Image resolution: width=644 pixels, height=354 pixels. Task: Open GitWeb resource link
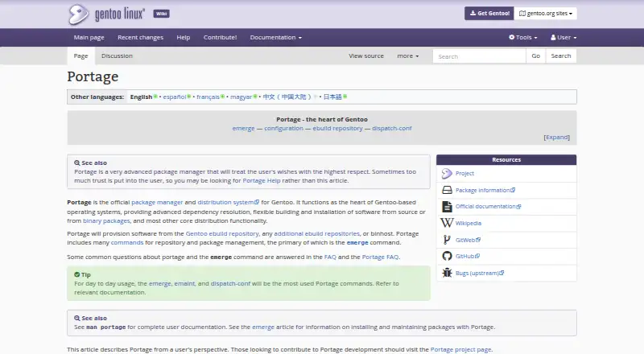click(465, 240)
